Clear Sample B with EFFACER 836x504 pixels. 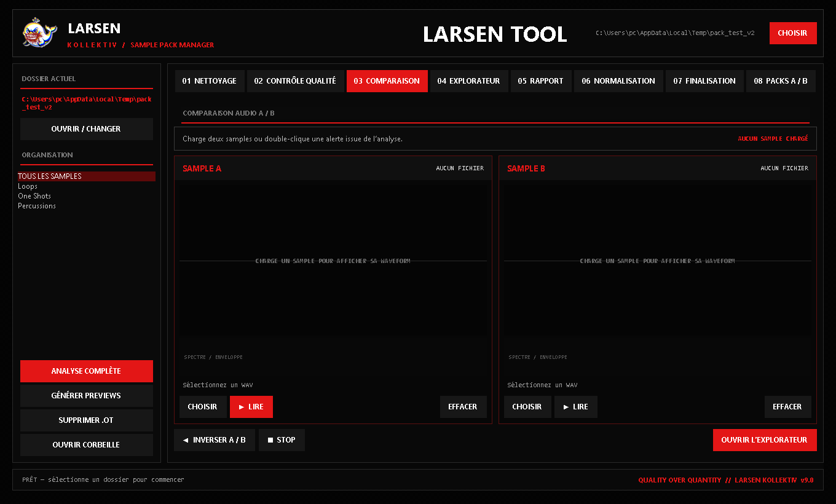[787, 407]
